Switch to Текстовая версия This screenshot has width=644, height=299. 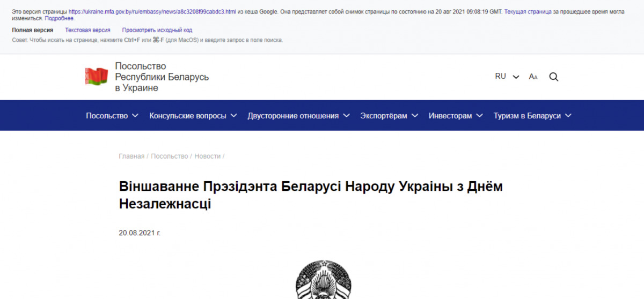[x=87, y=30]
